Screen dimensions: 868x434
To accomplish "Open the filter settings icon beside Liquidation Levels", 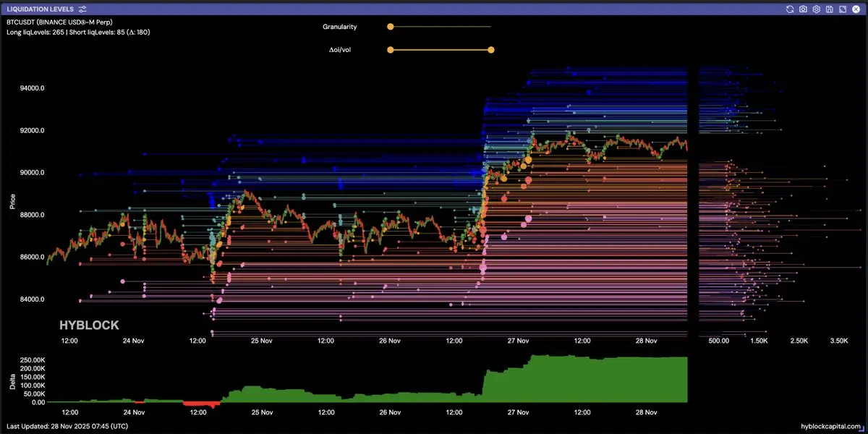I will coord(82,9).
